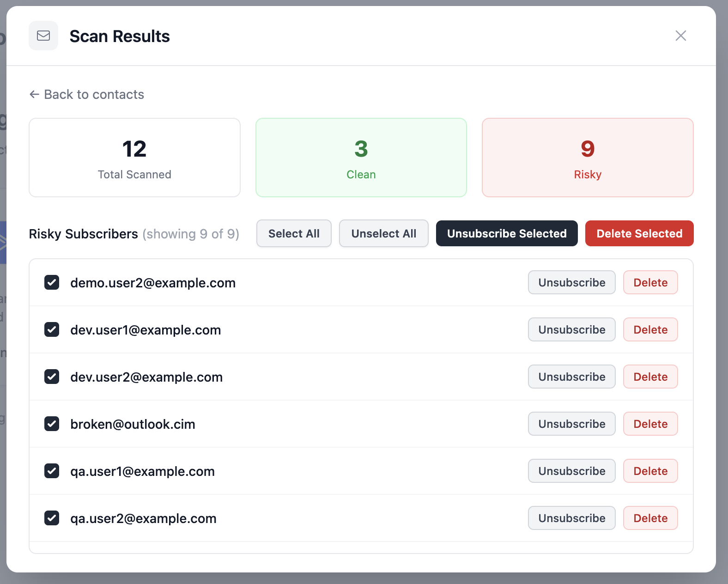
Task: Click the Risky Subscribers heading
Action: pos(83,234)
